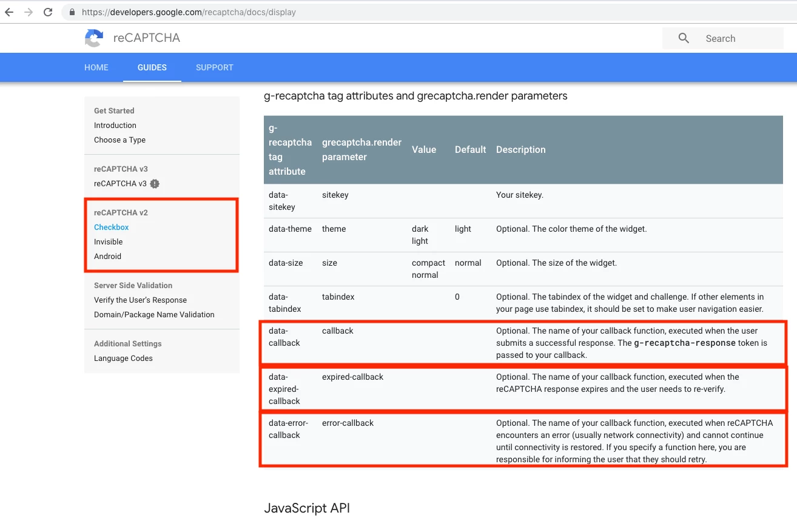Click the Search input field
The height and width of the screenshot is (532, 797).
tap(723, 38)
